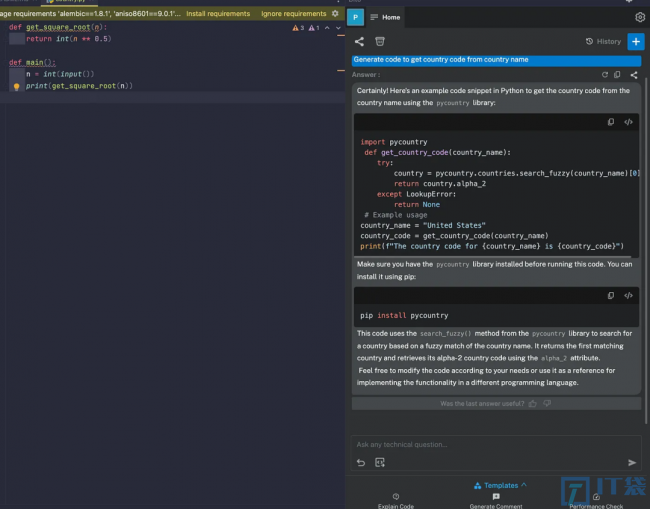Click the print(get_square_root(n)) line
Screen dimensions: 650x509
[x=79, y=86]
